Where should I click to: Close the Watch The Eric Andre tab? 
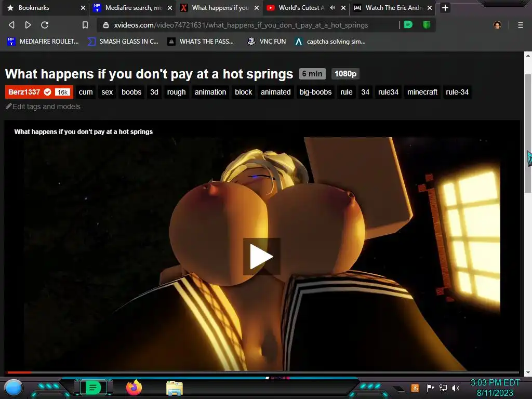[x=430, y=8]
